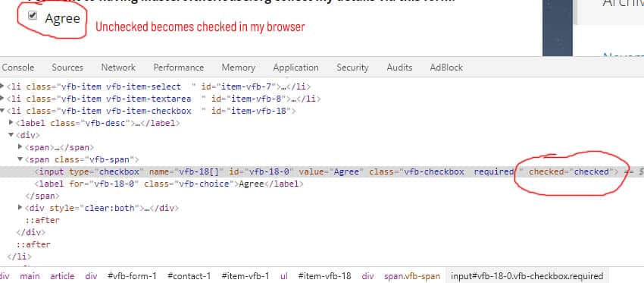
Task: Expand the collapsed span node
Action: [x=20, y=147]
